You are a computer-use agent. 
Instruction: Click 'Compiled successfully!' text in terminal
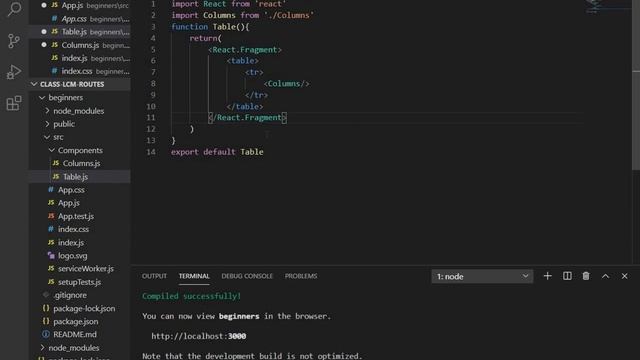pyautogui.click(x=191, y=296)
